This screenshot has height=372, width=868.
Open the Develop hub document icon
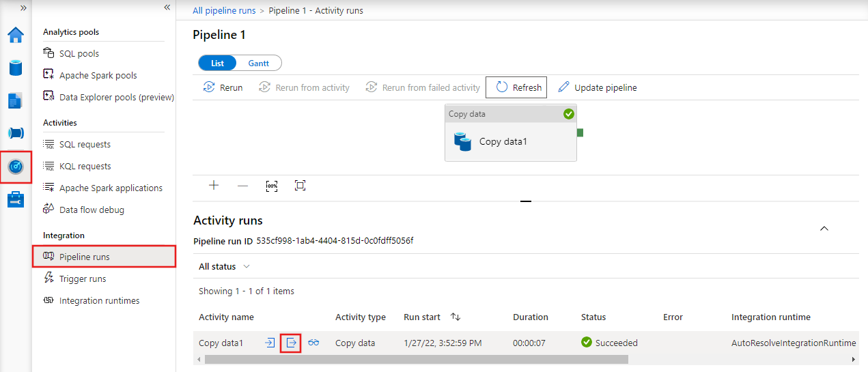15,100
